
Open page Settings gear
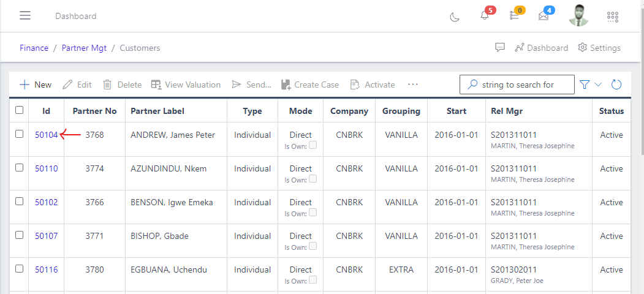coord(599,48)
